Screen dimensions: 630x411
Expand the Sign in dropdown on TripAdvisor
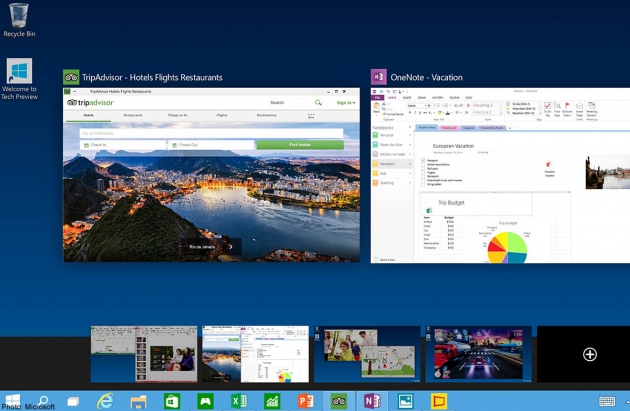(x=346, y=103)
